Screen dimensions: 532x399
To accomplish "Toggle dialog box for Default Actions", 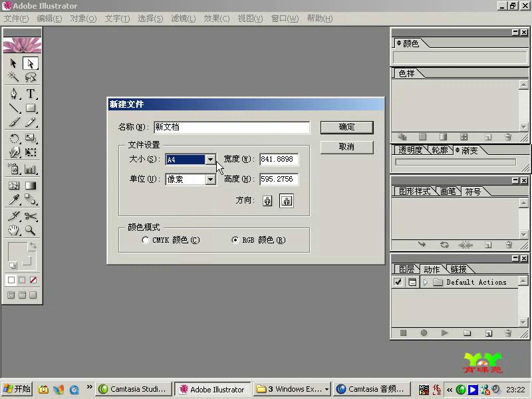I will point(412,282).
